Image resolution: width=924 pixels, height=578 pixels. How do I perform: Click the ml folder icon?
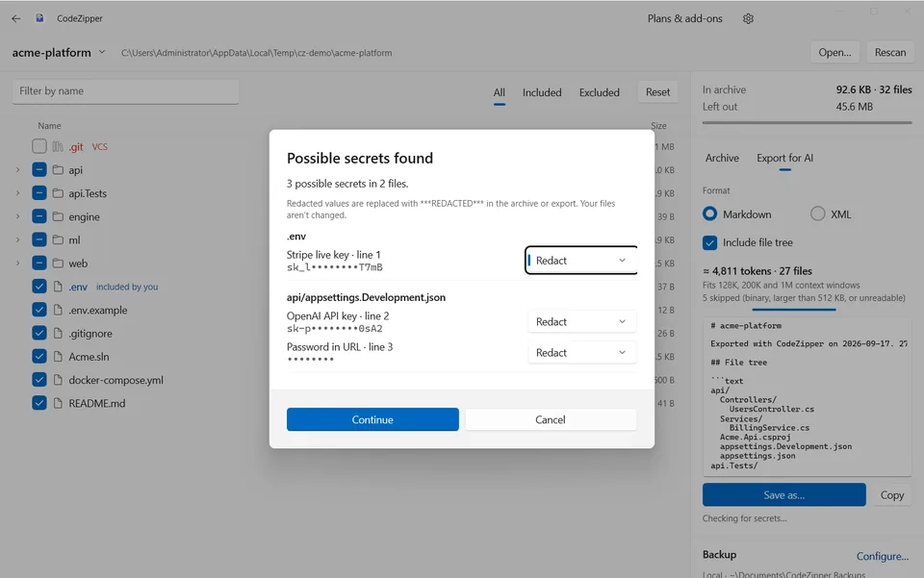pyautogui.click(x=58, y=240)
